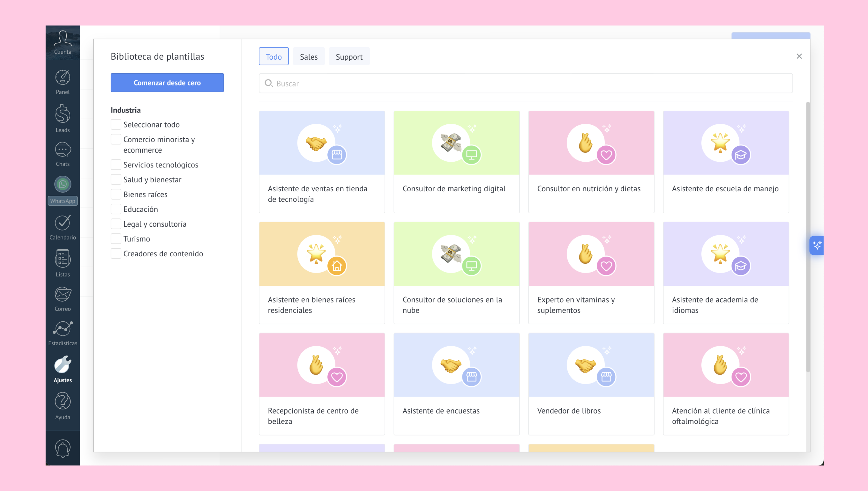
Task: Open Experto en vitaminas y suplementos template
Action: [x=591, y=273]
